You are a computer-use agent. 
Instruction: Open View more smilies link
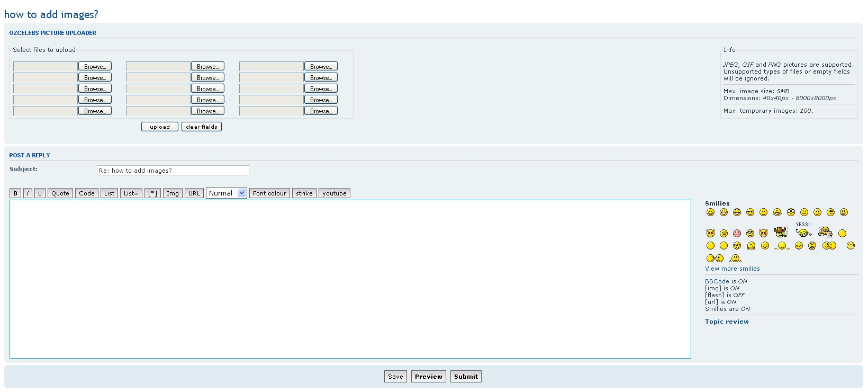pyautogui.click(x=732, y=269)
